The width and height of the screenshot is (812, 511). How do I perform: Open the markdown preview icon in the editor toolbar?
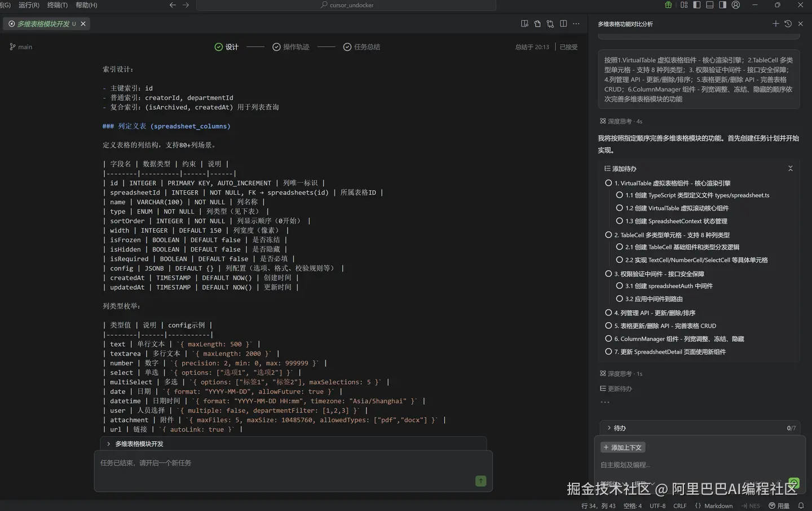(524, 24)
